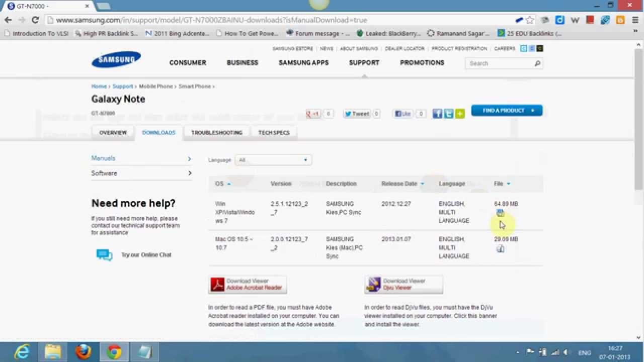Open Leaked: BlackBerry bookmark
This screenshot has width=644, height=362.
(x=389, y=34)
